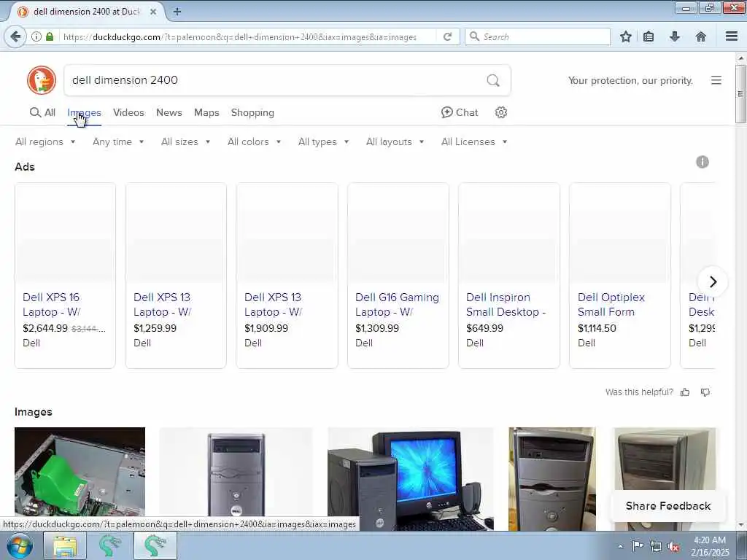
Task: Open Windows Explorer from the taskbar
Action: click(65, 545)
